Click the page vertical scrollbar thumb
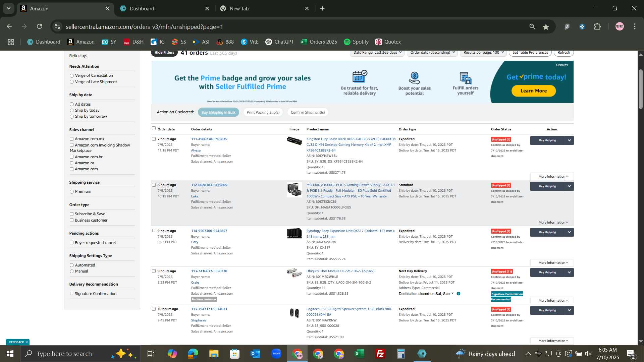 pos(641,89)
